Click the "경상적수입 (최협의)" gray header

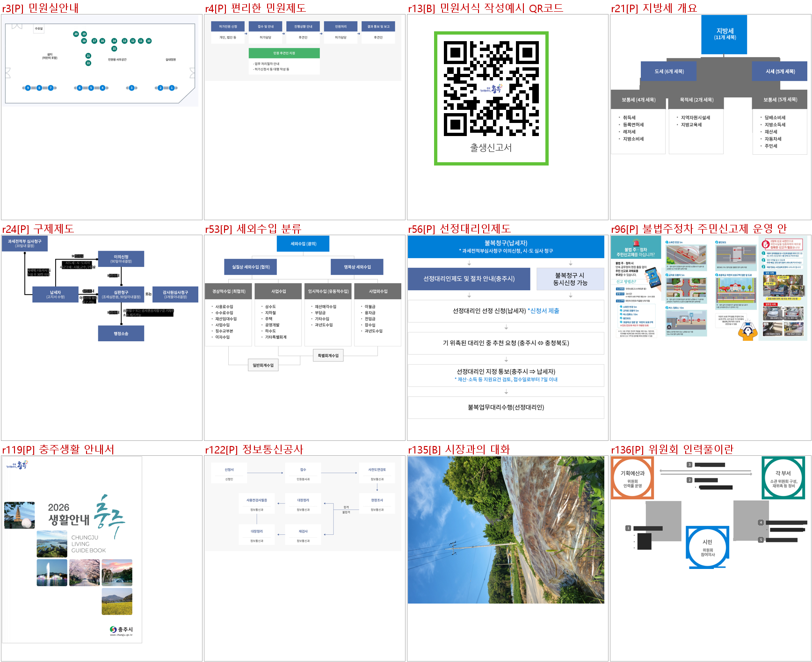[229, 291]
